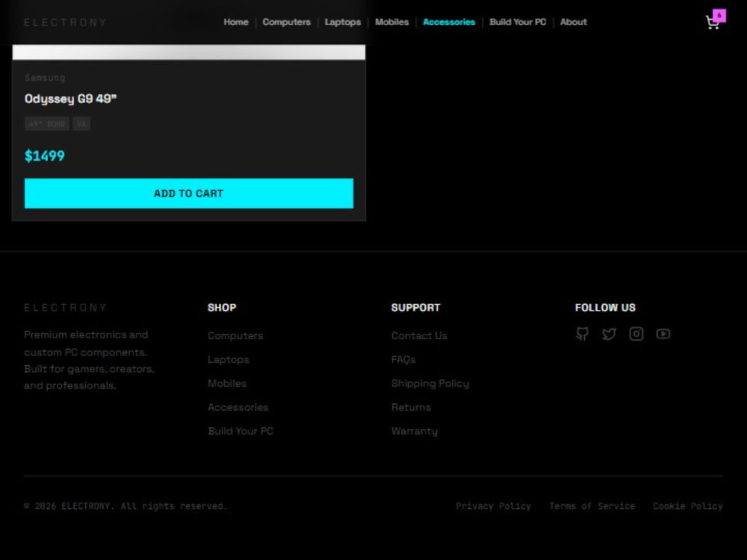747x560 pixels.
Task: Click the VA panel spec tag
Action: coord(81,124)
